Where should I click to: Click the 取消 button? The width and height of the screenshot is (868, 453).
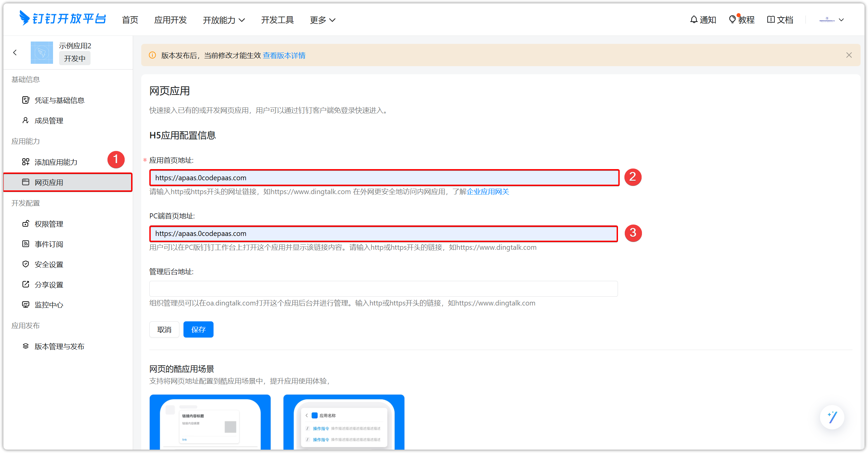pos(164,329)
